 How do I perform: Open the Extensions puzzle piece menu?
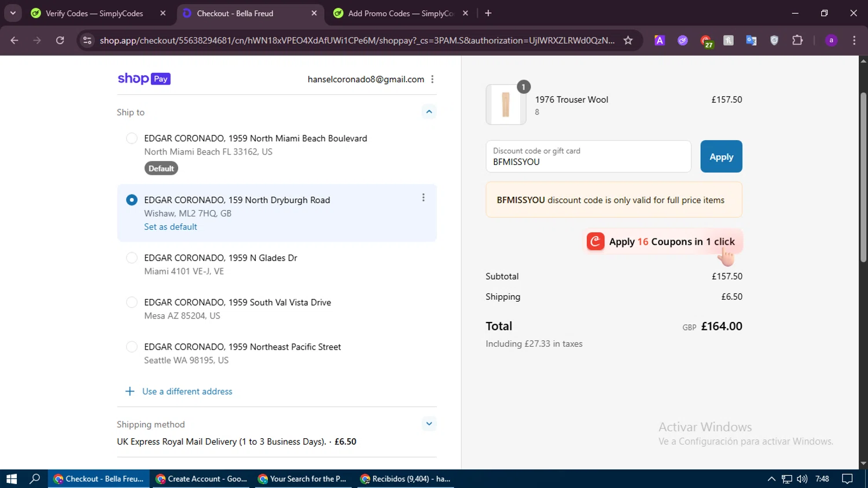point(797,41)
